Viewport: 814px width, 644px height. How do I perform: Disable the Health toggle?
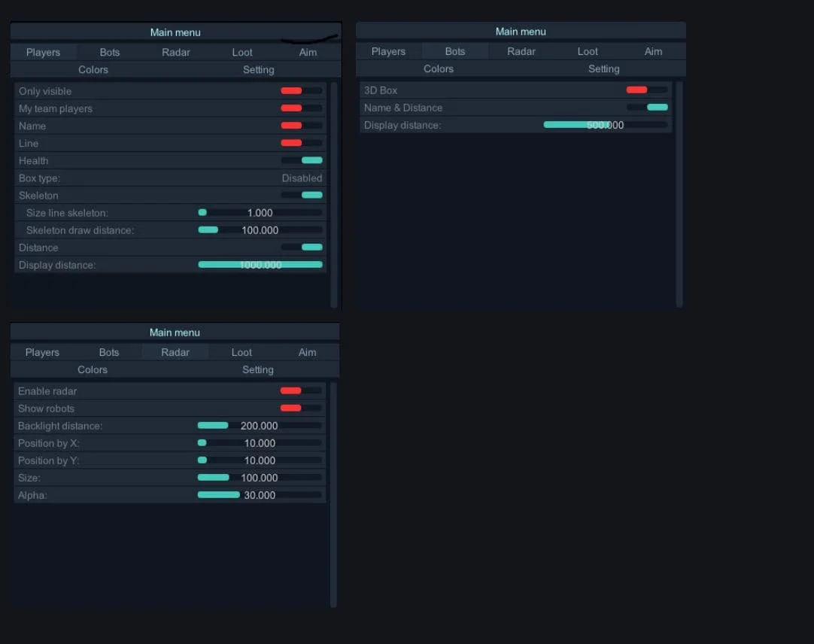302,160
